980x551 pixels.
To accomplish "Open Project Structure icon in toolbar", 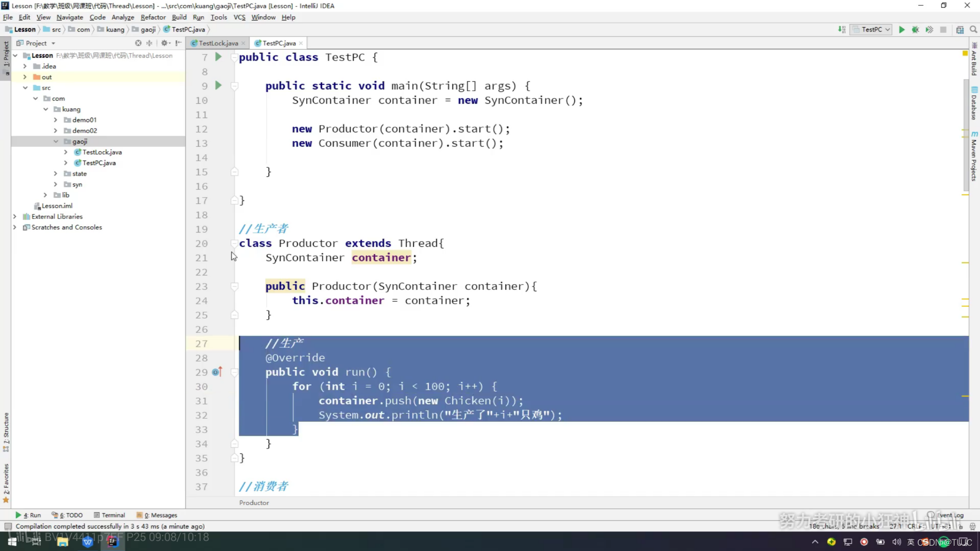I will click(960, 30).
